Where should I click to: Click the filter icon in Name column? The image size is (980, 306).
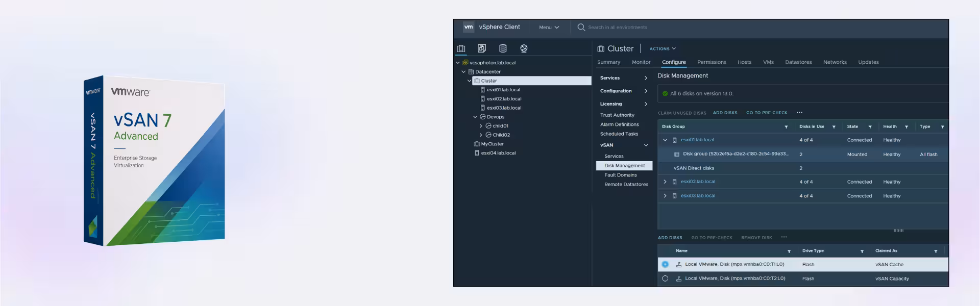click(x=789, y=251)
